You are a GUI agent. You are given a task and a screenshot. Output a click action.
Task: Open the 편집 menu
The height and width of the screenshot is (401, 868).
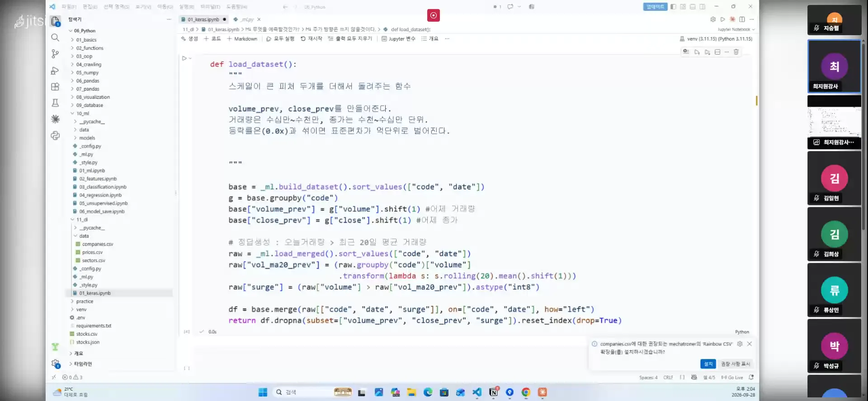point(90,7)
